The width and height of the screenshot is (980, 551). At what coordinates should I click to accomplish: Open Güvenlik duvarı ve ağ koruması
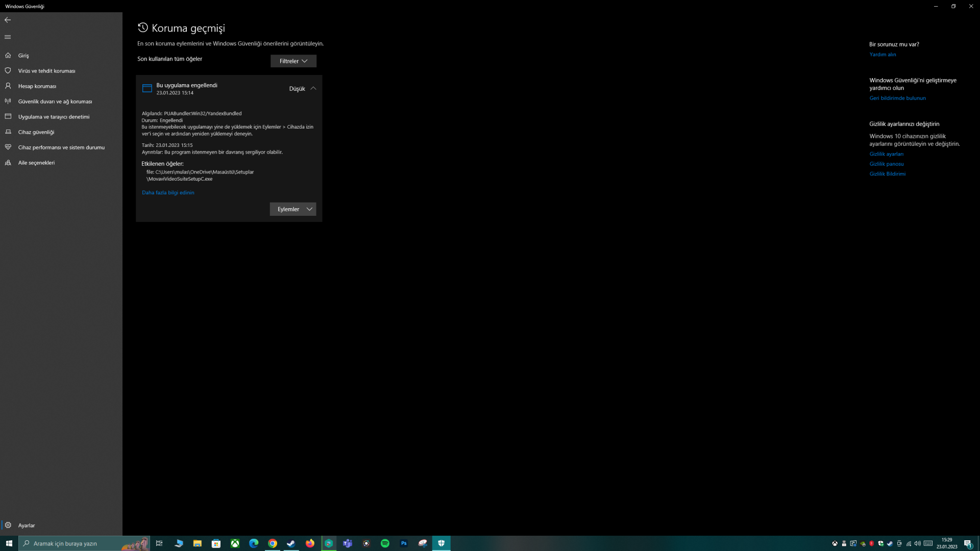click(55, 102)
